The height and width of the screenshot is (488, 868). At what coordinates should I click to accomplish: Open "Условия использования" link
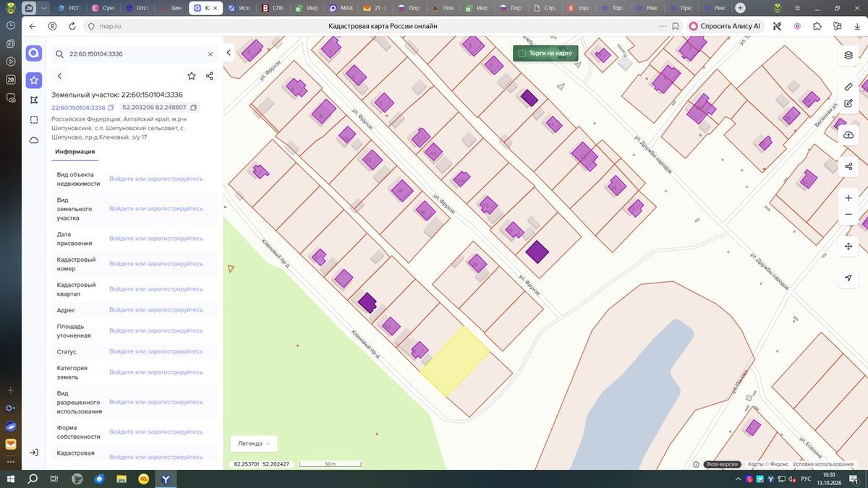pyautogui.click(x=823, y=464)
